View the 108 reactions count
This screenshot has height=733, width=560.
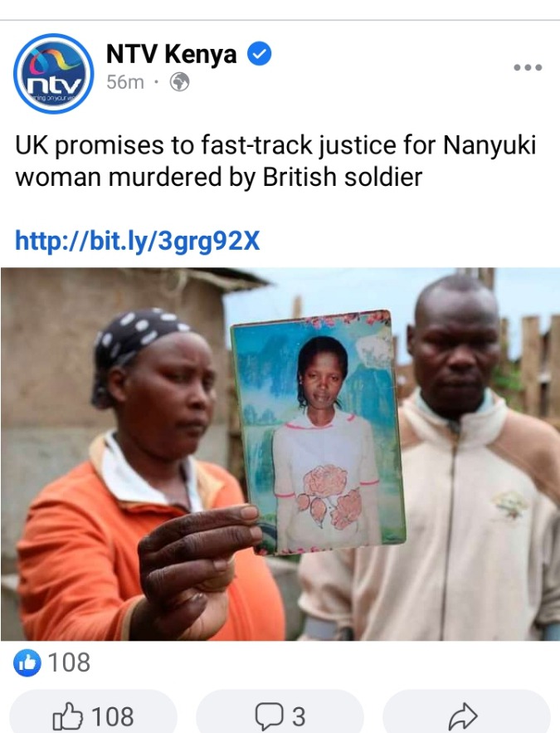(69, 662)
